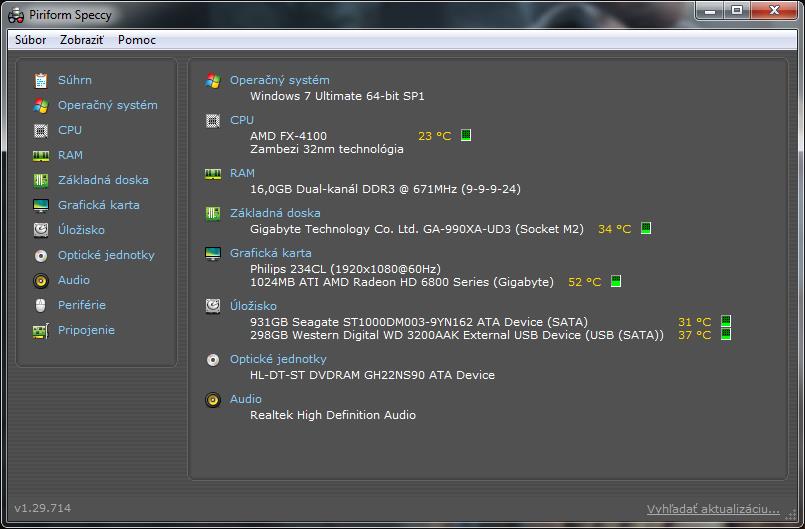The width and height of the screenshot is (805, 529).
Task: Click the Seagate ST1000DM003 drive entry
Action: coord(419,322)
